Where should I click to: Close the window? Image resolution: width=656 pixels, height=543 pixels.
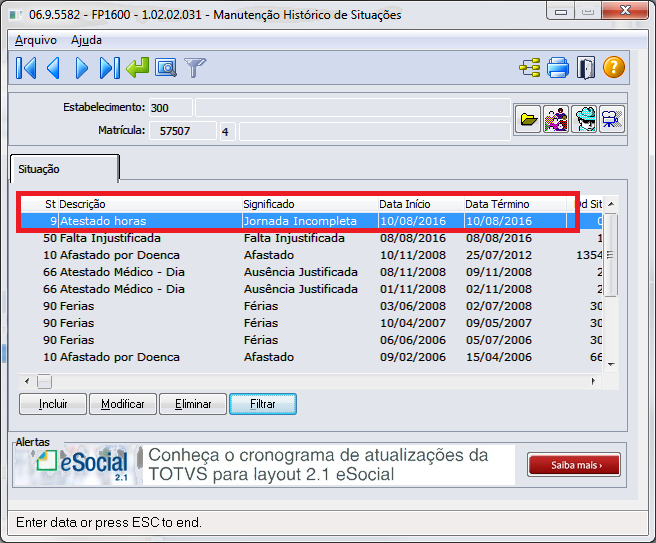[x=625, y=11]
